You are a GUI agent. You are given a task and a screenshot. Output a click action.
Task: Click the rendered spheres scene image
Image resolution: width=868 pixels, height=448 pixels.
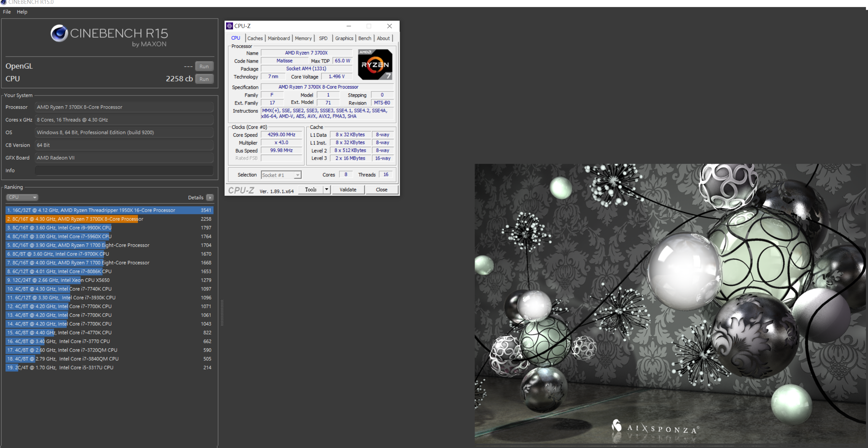(670, 304)
